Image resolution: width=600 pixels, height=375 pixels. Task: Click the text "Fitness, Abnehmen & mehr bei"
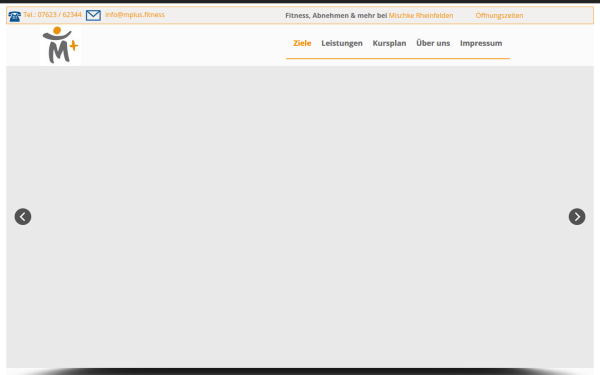pyautogui.click(x=336, y=16)
